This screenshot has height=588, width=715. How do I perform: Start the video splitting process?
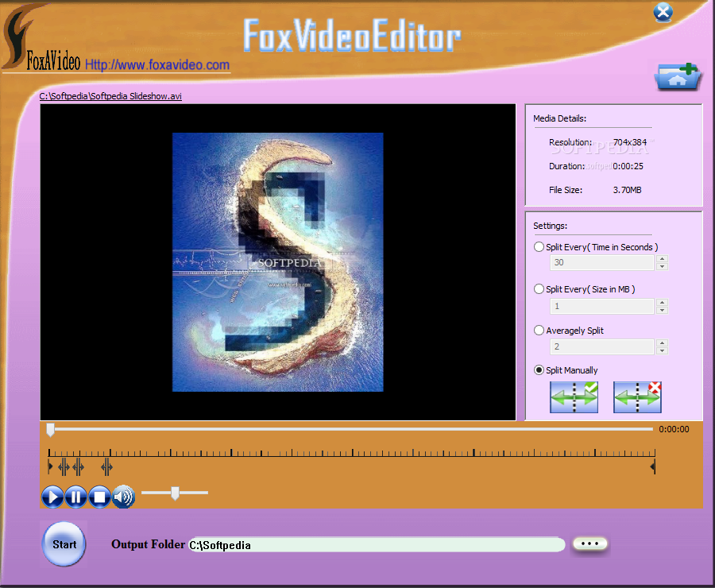tap(64, 544)
